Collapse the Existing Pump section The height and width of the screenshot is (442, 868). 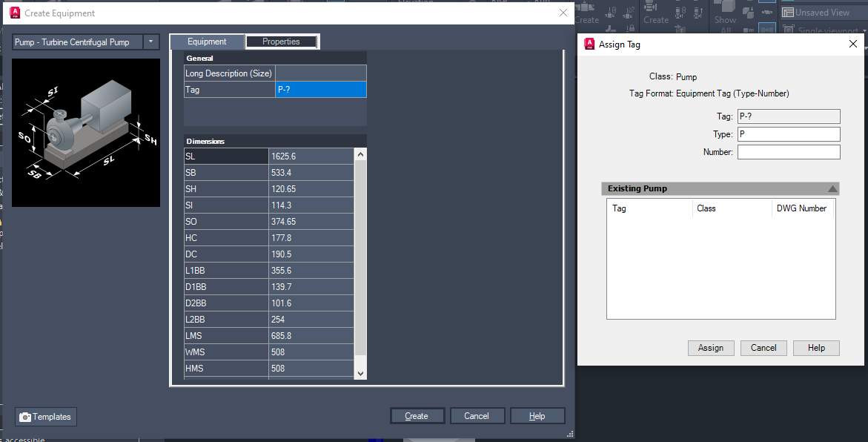832,188
